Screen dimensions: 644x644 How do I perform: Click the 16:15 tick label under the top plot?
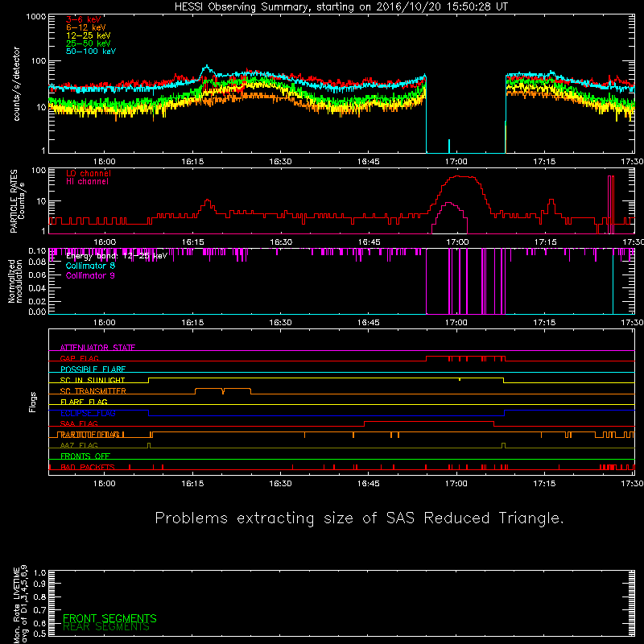point(192,162)
